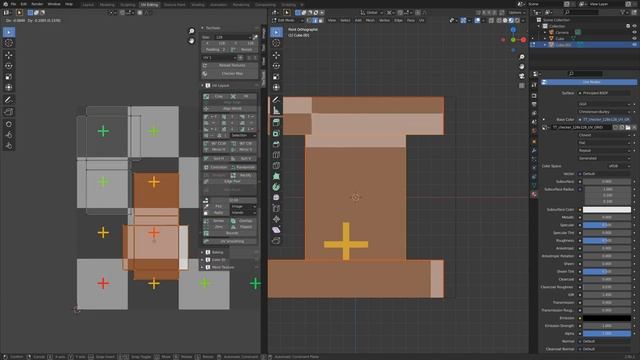Click the UV editor zoom magnifier icon
The height and width of the screenshot is (360, 640).
191,31
